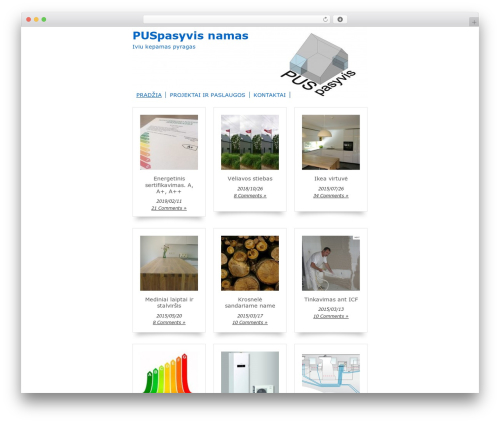Open comments under Tinkavimas ant ICF
The height and width of the screenshot is (423, 500).
coord(331,316)
